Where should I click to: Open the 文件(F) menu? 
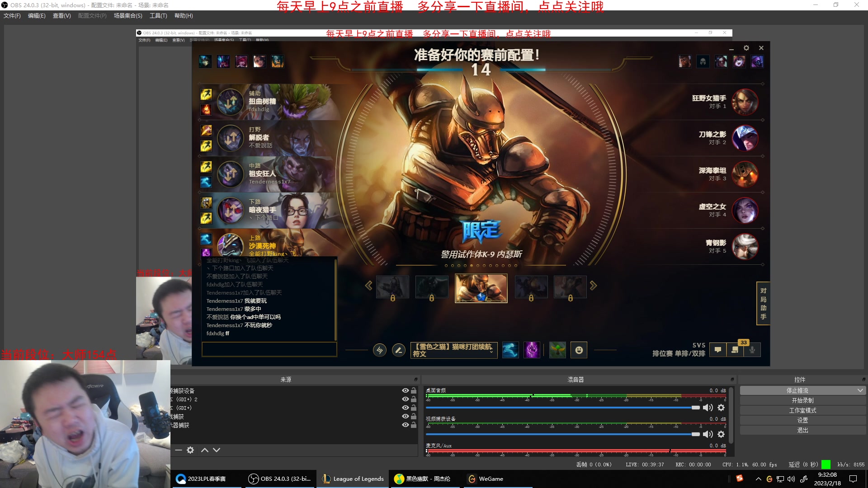coord(12,16)
